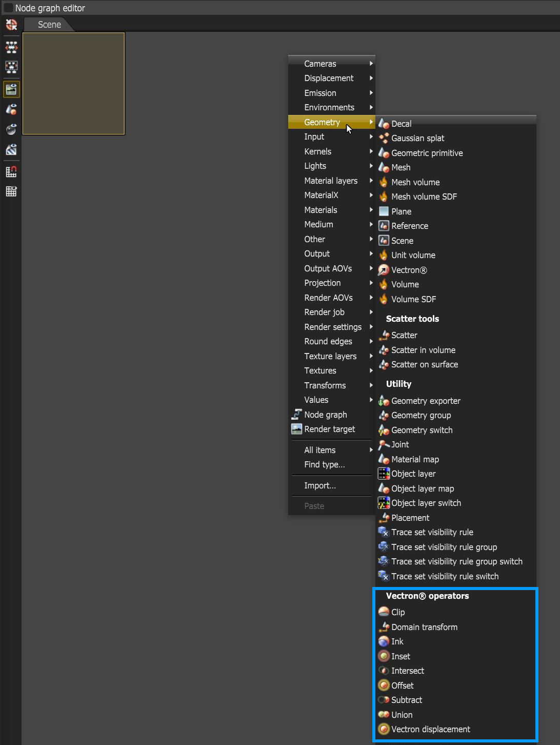Click the Vectron® node icon
The height and width of the screenshot is (745, 560).
coord(384,270)
